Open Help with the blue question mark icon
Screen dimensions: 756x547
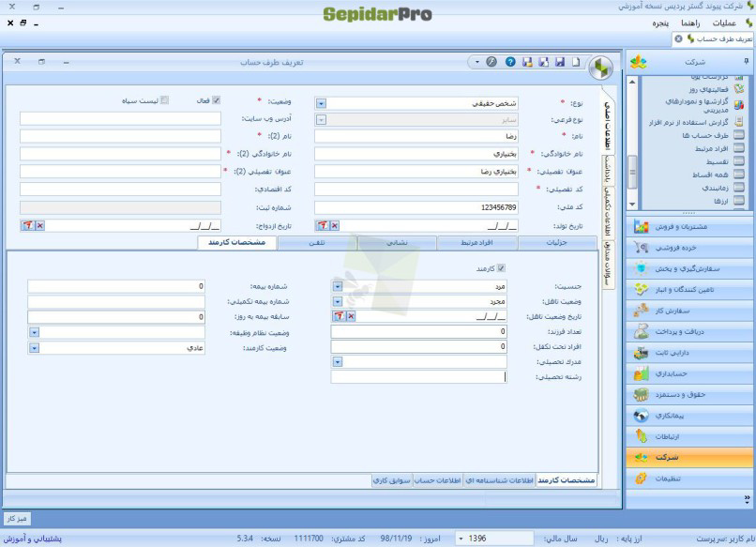tap(510, 62)
